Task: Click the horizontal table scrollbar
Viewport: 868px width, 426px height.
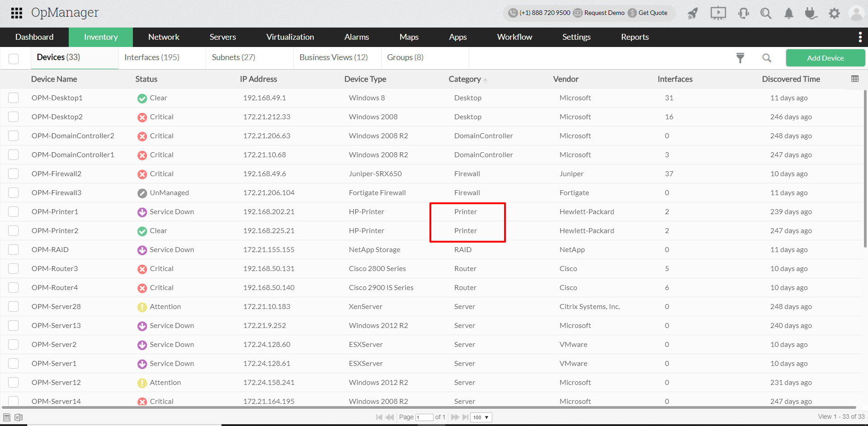Action: point(429,407)
